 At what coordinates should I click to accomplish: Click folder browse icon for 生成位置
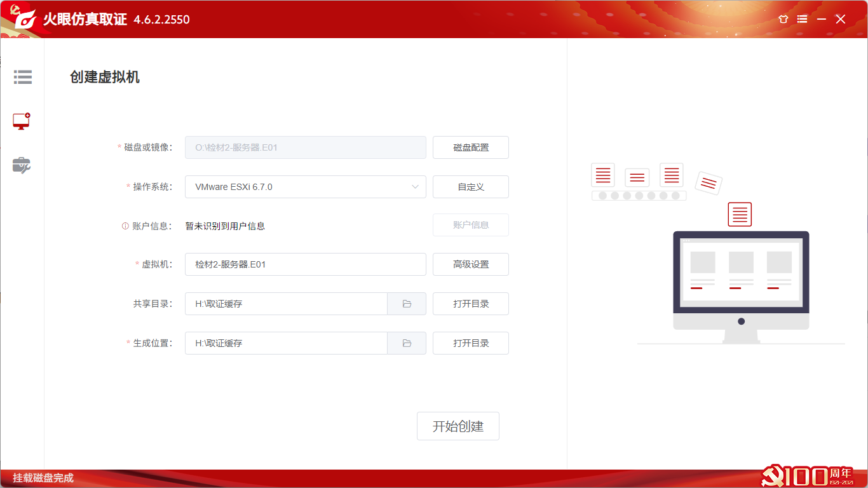pyautogui.click(x=407, y=343)
